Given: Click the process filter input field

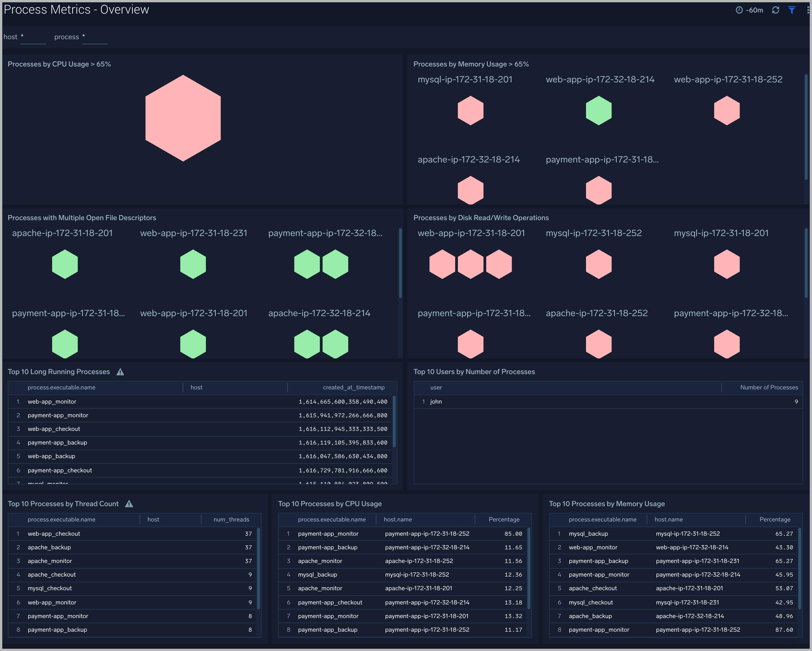Looking at the screenshot, I should click(x=95, y=37).
